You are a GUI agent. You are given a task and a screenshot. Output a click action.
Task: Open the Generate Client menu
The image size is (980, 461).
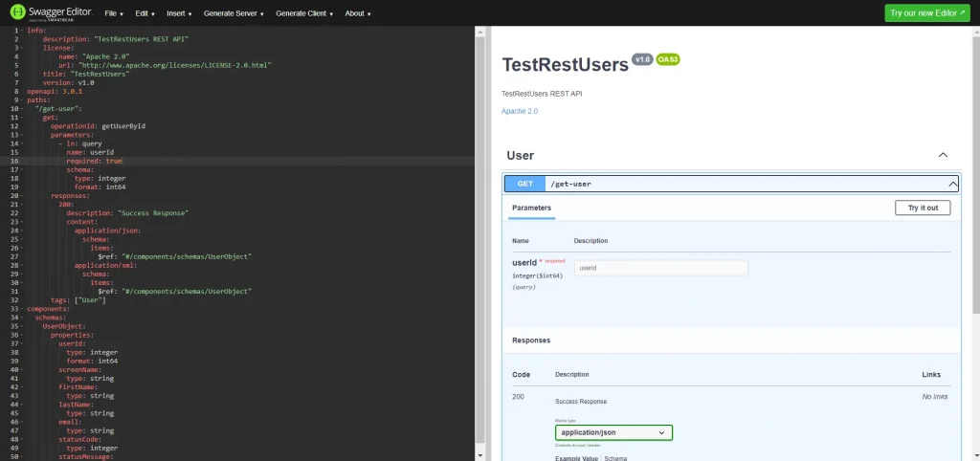(x=304, y=13)
